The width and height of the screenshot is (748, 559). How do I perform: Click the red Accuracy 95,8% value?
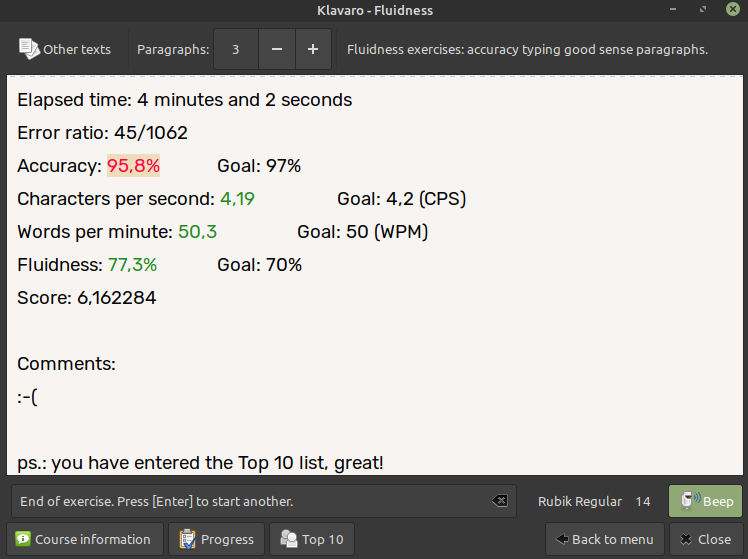tap(133, 166)
